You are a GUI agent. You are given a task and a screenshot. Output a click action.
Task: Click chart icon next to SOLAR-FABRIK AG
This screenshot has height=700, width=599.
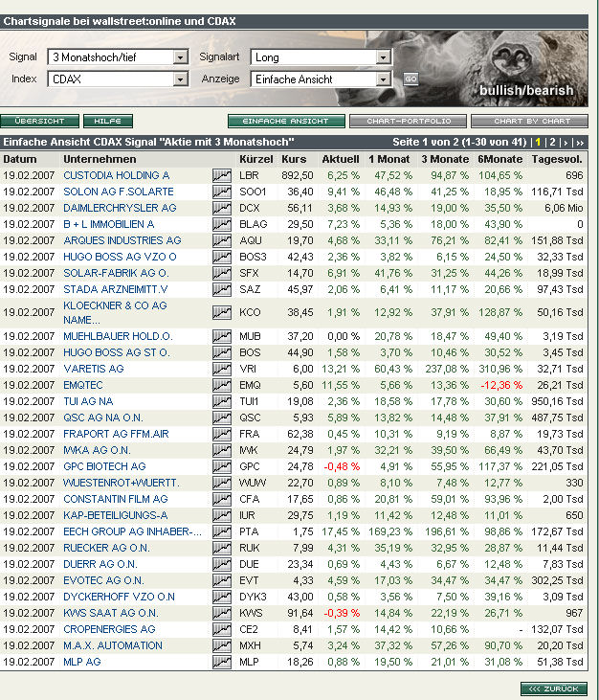click(x=222, y=273)
